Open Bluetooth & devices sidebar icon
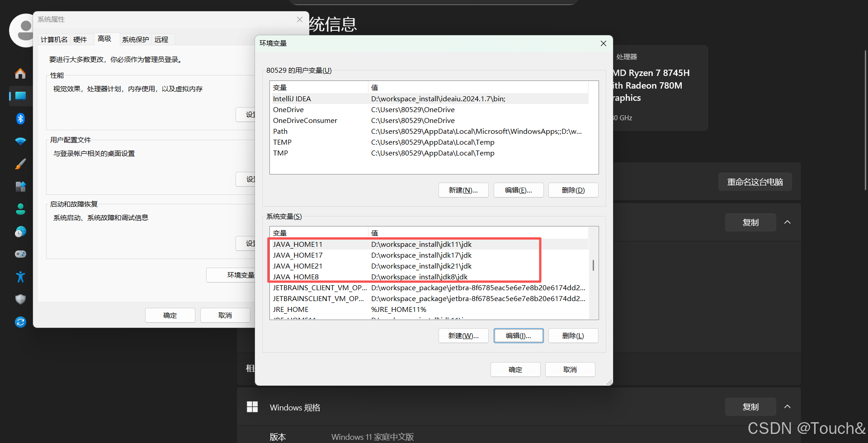 pos(20,118)
